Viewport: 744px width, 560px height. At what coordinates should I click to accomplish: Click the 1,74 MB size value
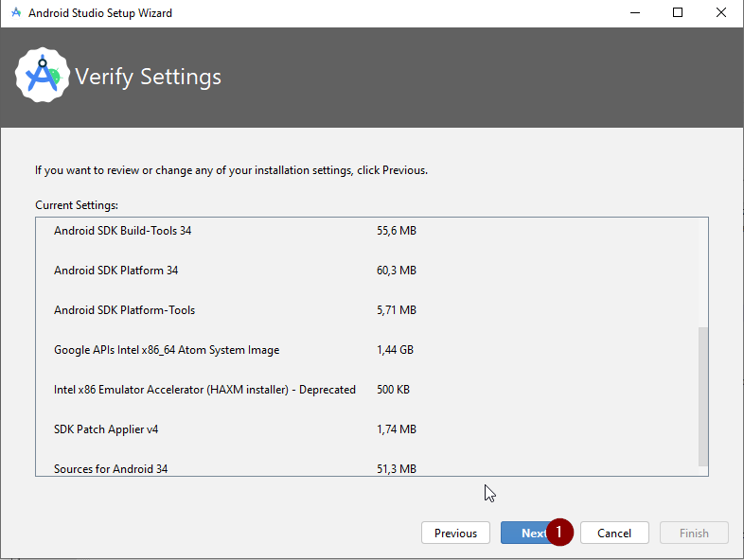click(x=397, y=429)
